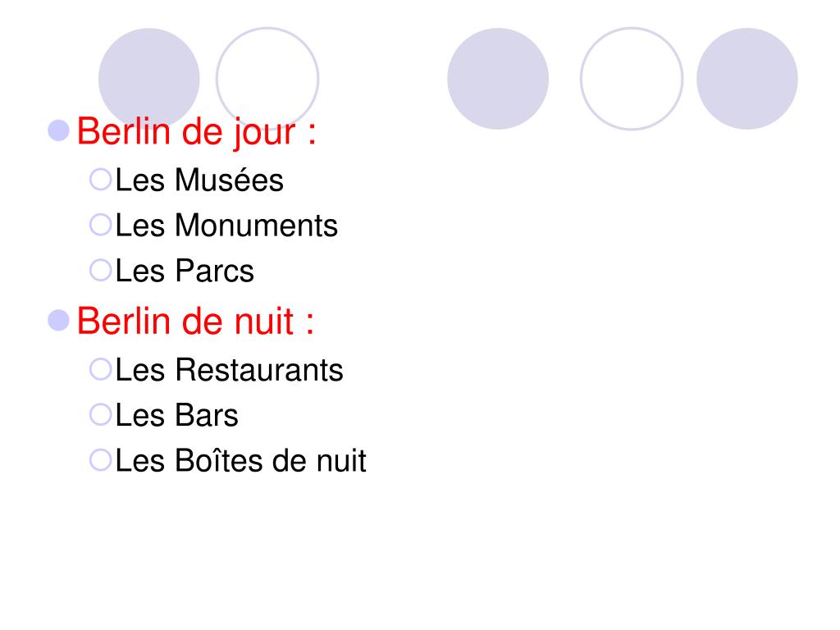Screen dimensions: 840x630
Task: Click the Berlin de nuit heading
Action: pos(195,322)
